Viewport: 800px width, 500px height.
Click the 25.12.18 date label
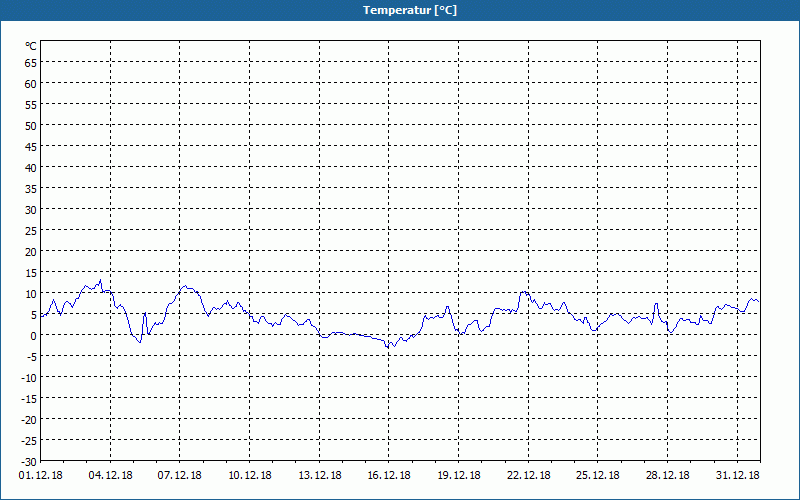tap(598, 475)
